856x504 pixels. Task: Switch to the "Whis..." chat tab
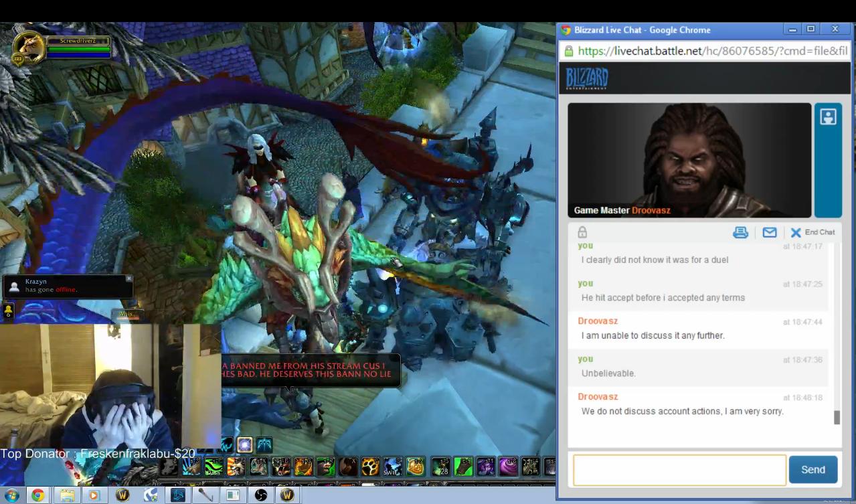[127, 314]
